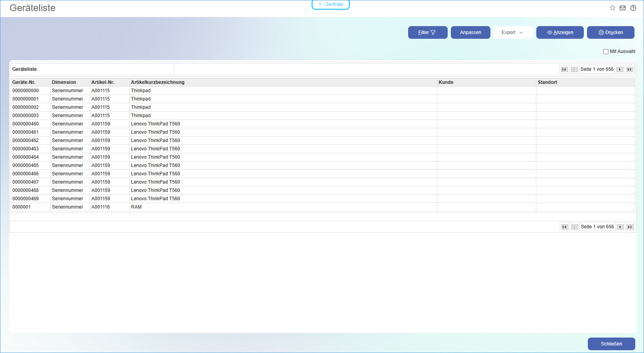Screen dimensions: 644x353
Task: Jump to last page in bottom pager
Action: point(630,227)
